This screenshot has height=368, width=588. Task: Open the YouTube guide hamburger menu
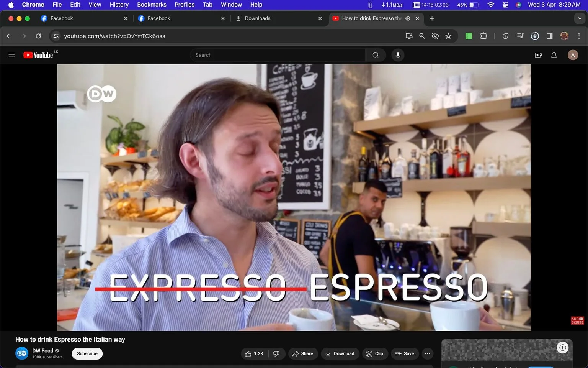pos(11,55)
